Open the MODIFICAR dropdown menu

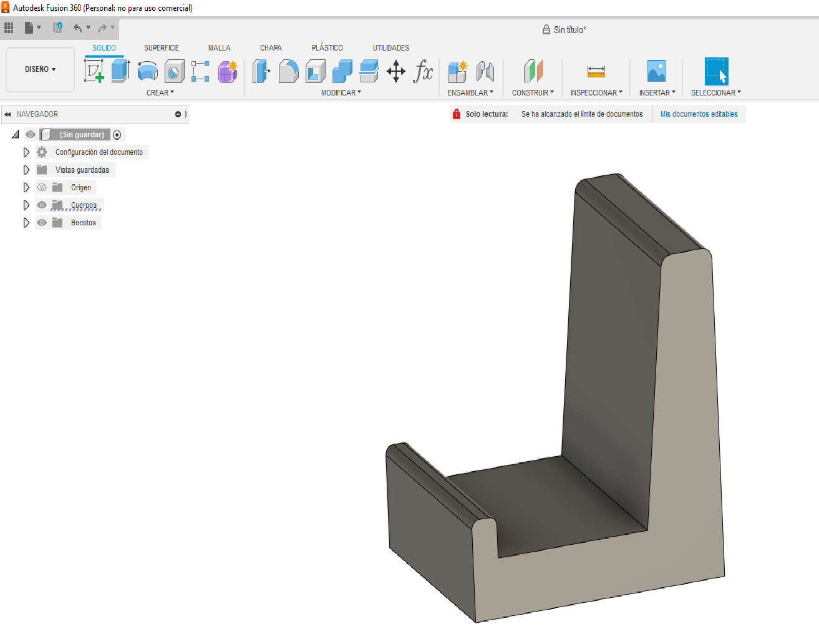click(x=341, y=93)
